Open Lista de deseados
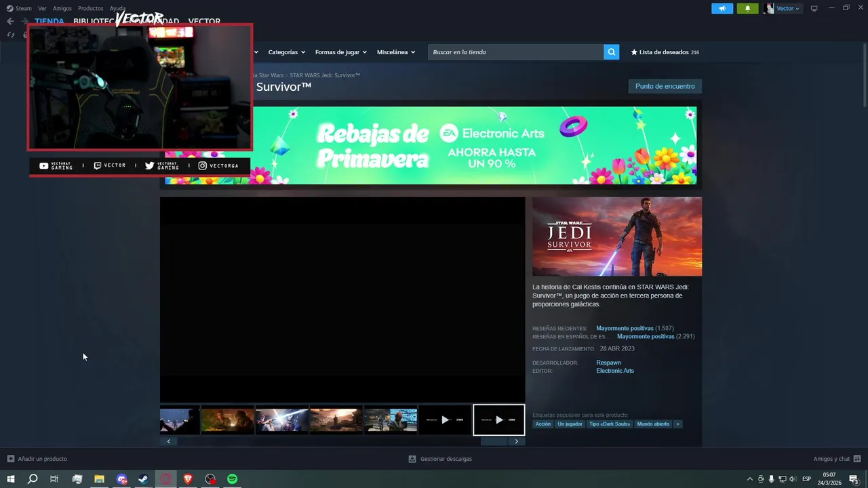 tap(665, 52)
